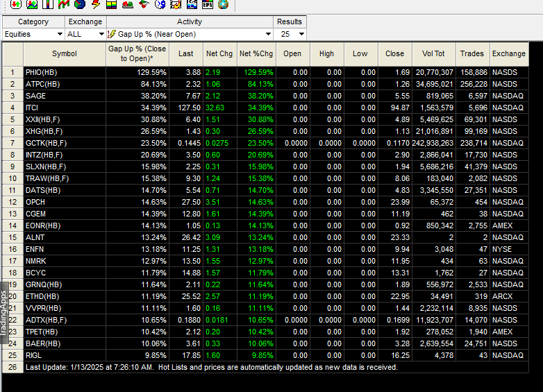Select the ALNT symbol cell
This screenshot has width=543, height=392.
[x=65, y=237]
